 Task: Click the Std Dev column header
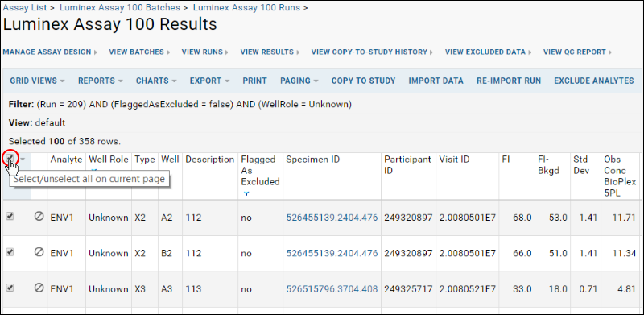[x=582, y=165]
